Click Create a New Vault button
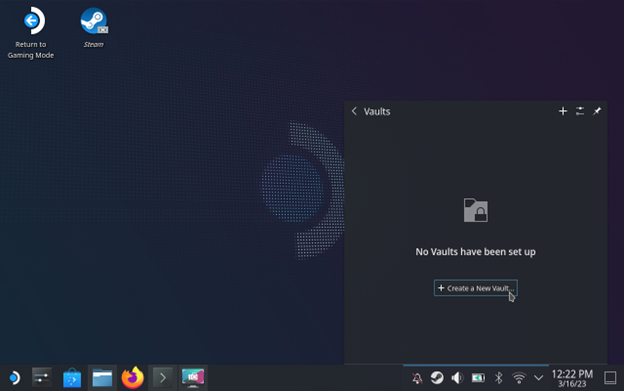The height and width of the screenshot is (391, 624). 476,288
